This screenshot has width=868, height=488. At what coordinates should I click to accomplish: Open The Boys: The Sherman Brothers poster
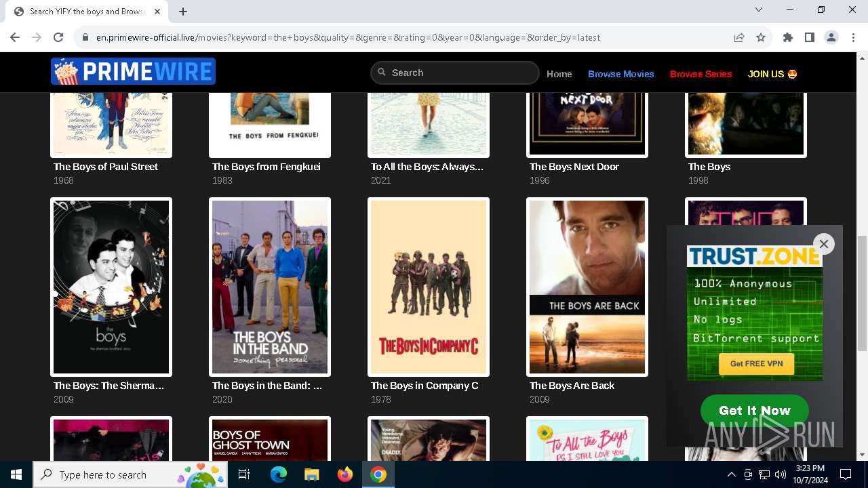tap(111, 287)
